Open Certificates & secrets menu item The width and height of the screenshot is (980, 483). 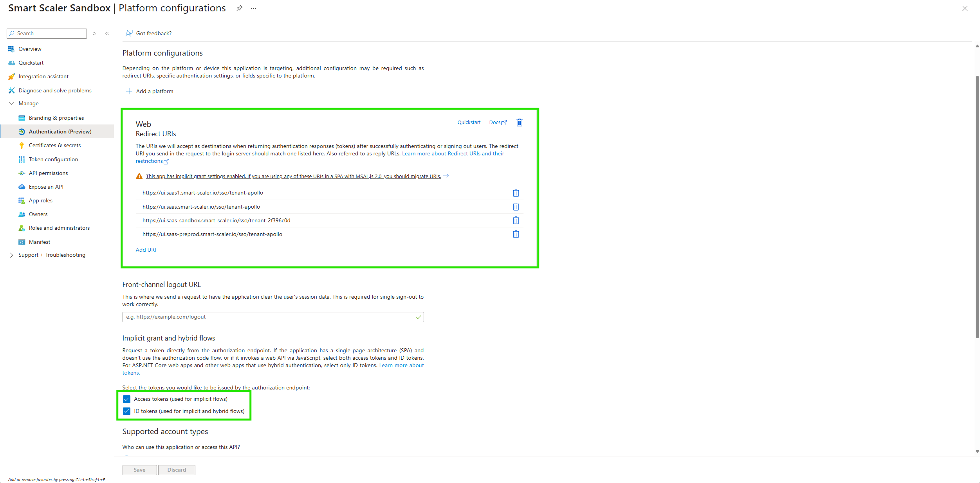point(54,145)
